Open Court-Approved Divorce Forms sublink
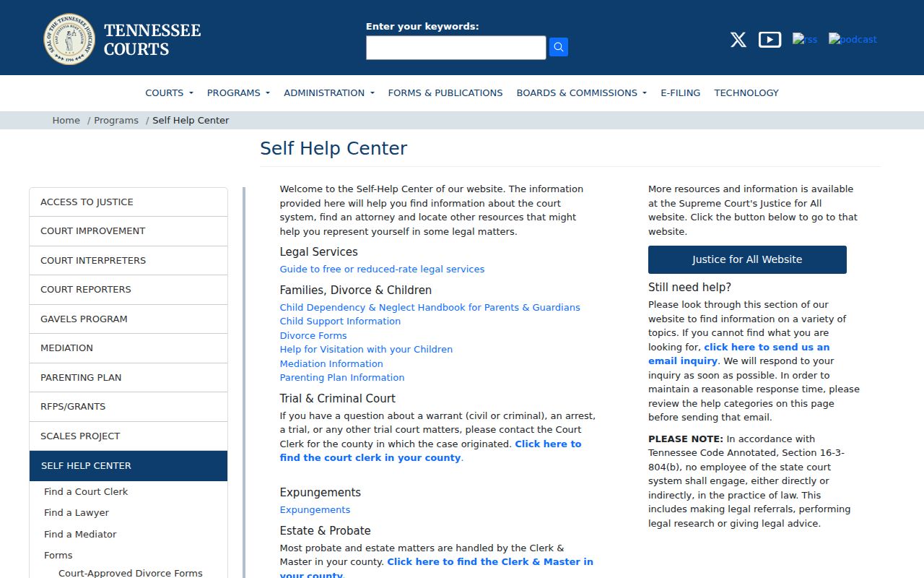Image resolution: width=924 pixels, height=578 pixels. pos(131,573)
